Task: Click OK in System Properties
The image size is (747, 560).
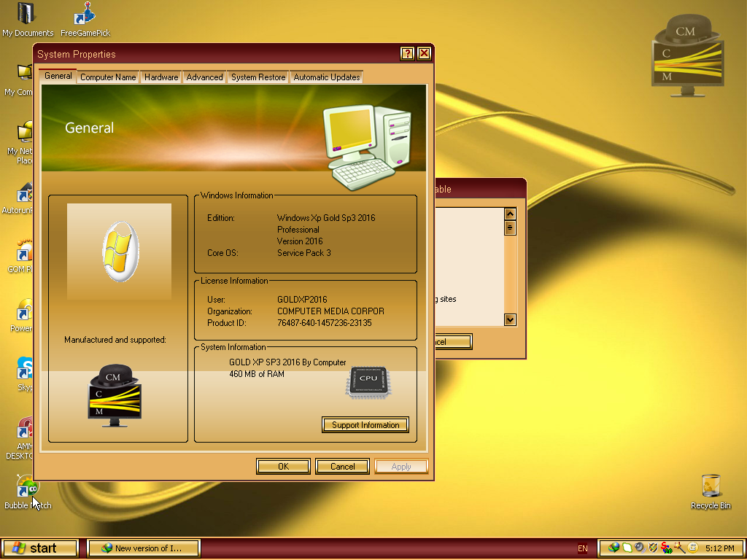Action: tap(283, 466)
